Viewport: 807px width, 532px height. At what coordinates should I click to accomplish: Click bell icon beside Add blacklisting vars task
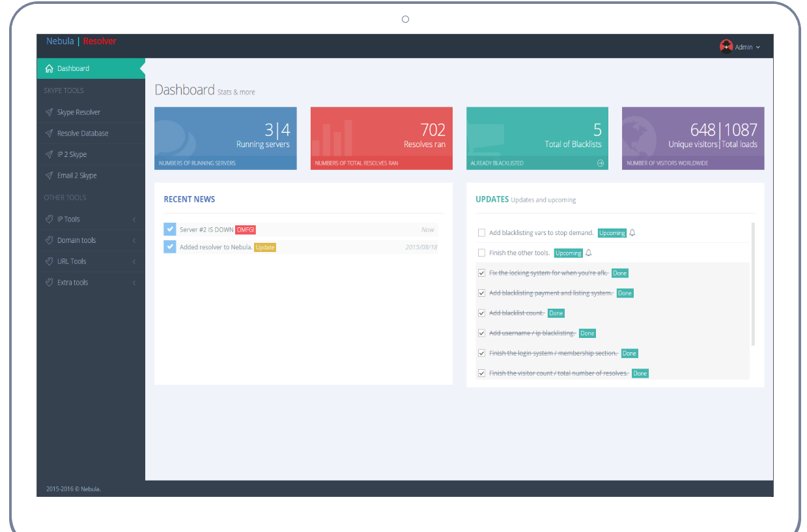pos(632,232)
